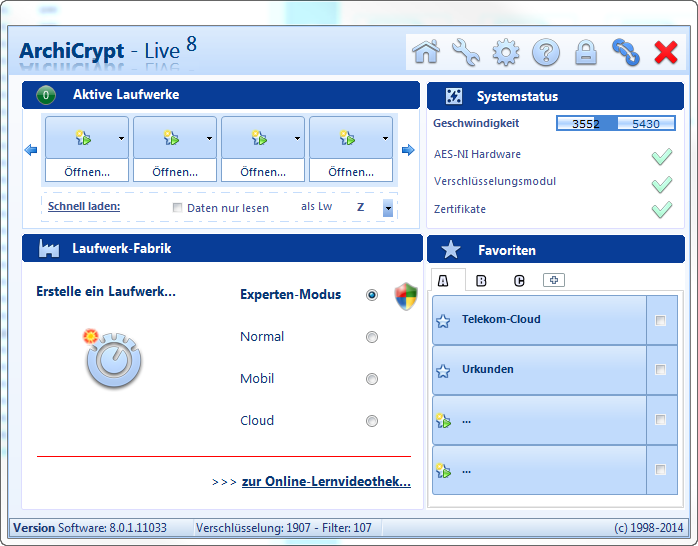The image size is (698, 546).
Task: Click the create-drive dial gear icon
Action: click(114, 359)
